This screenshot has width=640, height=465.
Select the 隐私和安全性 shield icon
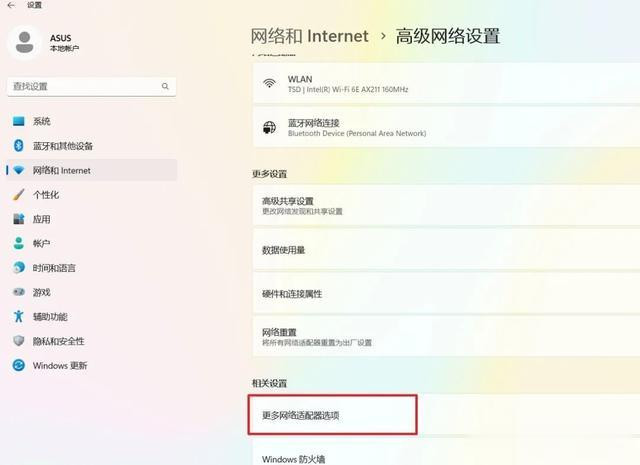[18, 341]
